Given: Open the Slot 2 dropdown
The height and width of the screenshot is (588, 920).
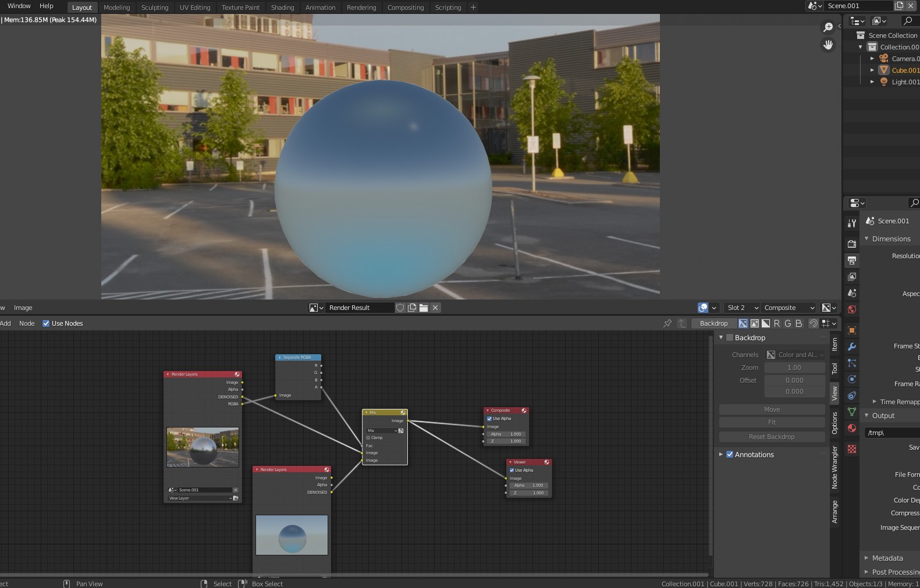Looking at the screenshot, I should pyautogui.click(x=743, y=308).
